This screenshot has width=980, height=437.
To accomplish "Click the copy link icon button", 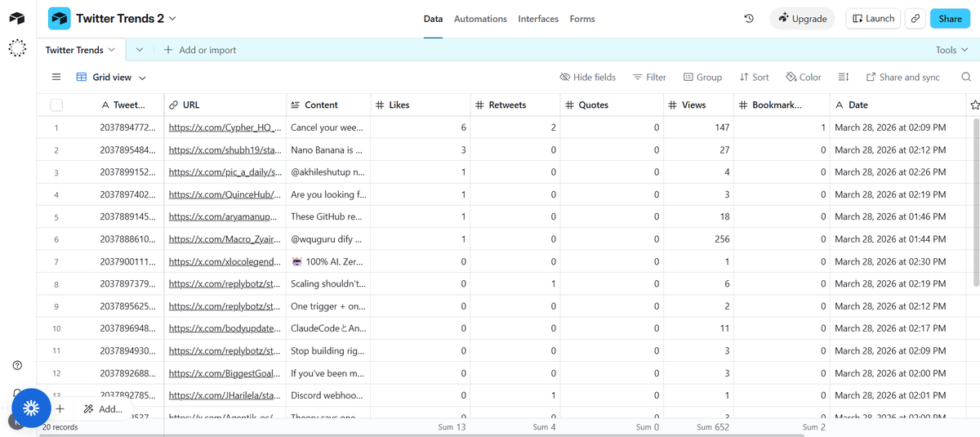I will 915,19.
